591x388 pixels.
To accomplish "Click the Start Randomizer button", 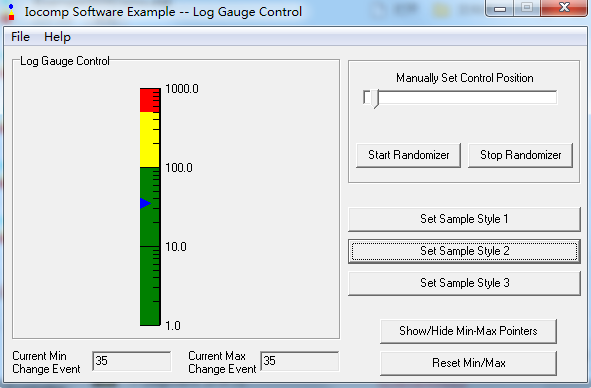I will [408, 155].
